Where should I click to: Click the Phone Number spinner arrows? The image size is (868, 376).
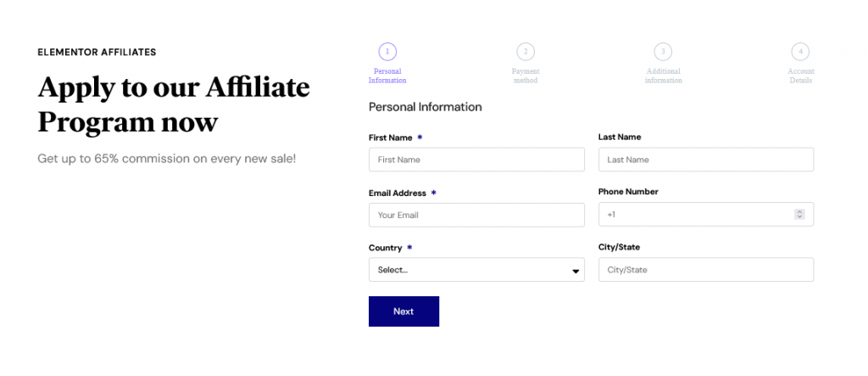[798, 215]
